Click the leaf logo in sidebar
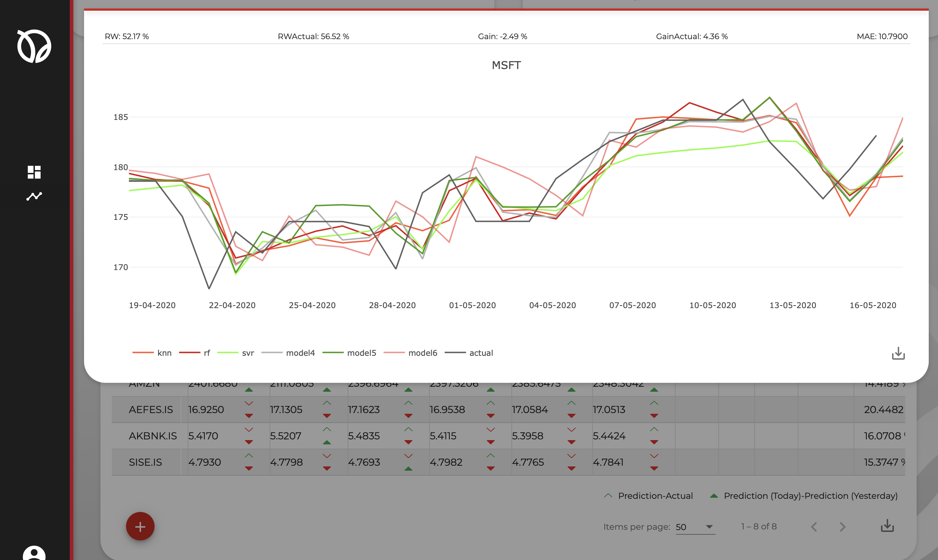Image resolution: width=938 pixels, height=560 pixels. click(34, 46)
